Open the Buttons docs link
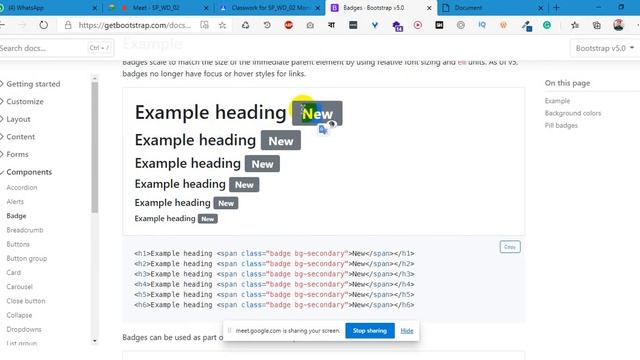This screenshot has width=640, height=360. pyautogui.click(x=18, y=244)
